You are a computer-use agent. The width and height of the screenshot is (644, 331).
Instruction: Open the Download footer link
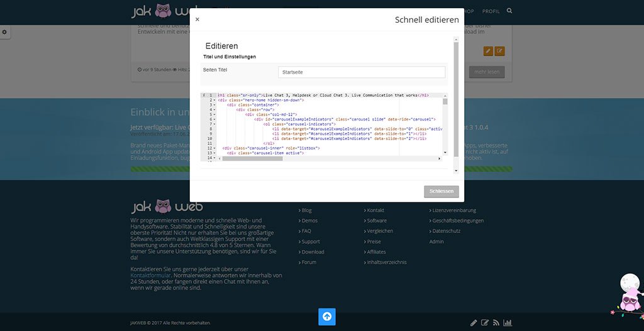(313, 252)
